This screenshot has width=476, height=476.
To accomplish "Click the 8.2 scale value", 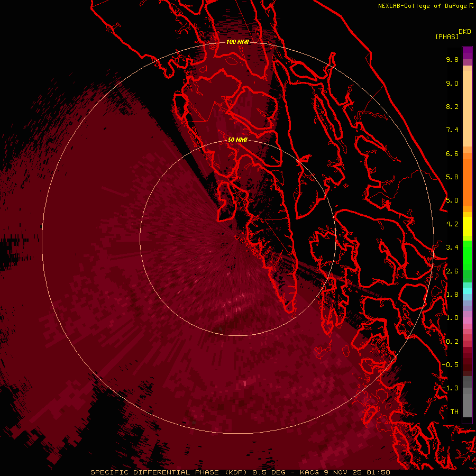I will (x=452, y=106).
